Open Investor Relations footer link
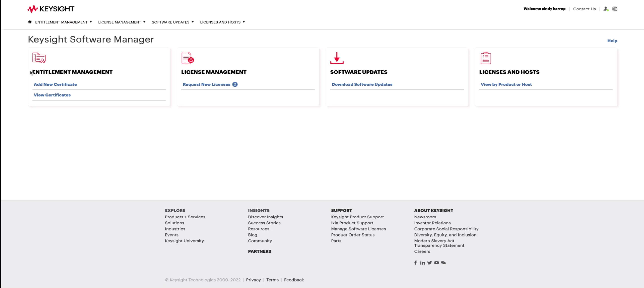 click(x=432, y=223)
